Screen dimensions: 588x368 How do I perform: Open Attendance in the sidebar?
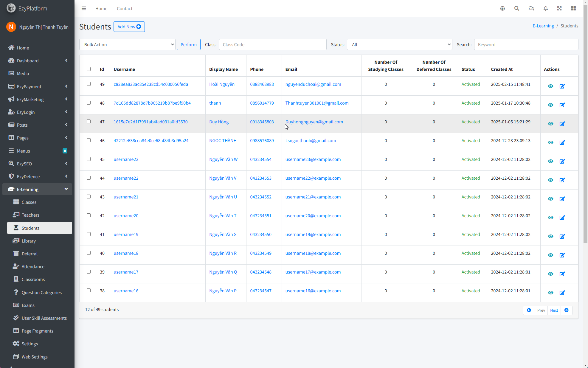tap(40, 266)
